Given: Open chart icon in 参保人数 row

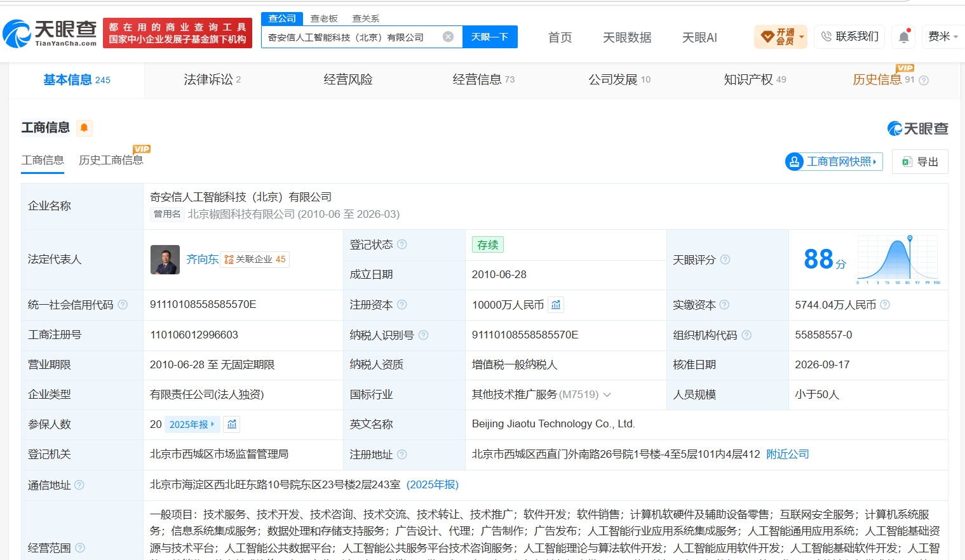Looking at the screenshot, I should coord(232,424).
